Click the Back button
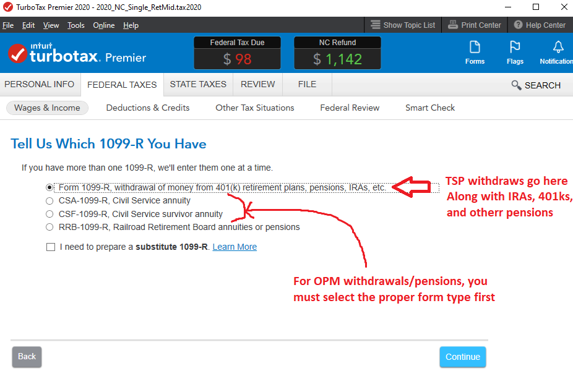This screenshot has height=392, width=573. pos(27,357)
